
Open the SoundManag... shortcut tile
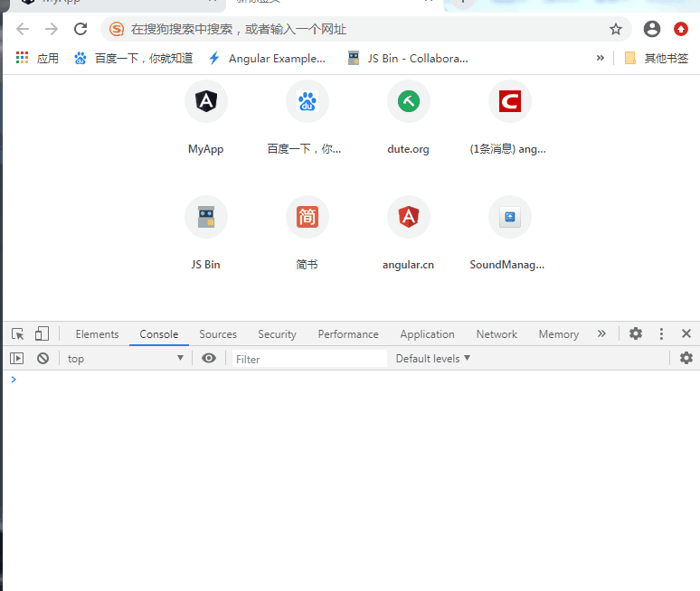click(x=510, y=217)
